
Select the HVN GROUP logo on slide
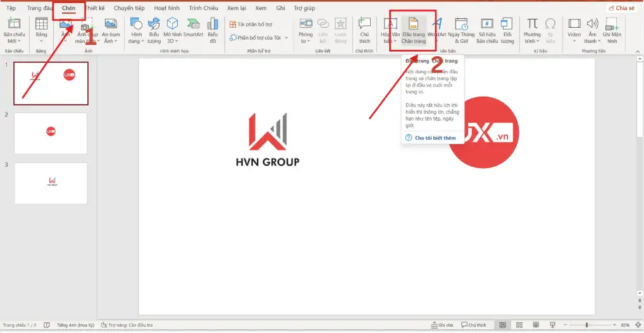pos(268,140)
